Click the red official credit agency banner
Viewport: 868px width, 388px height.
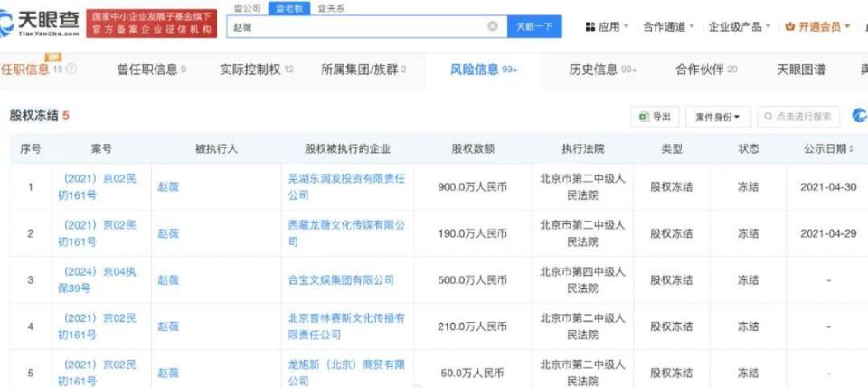pos(151,24)
